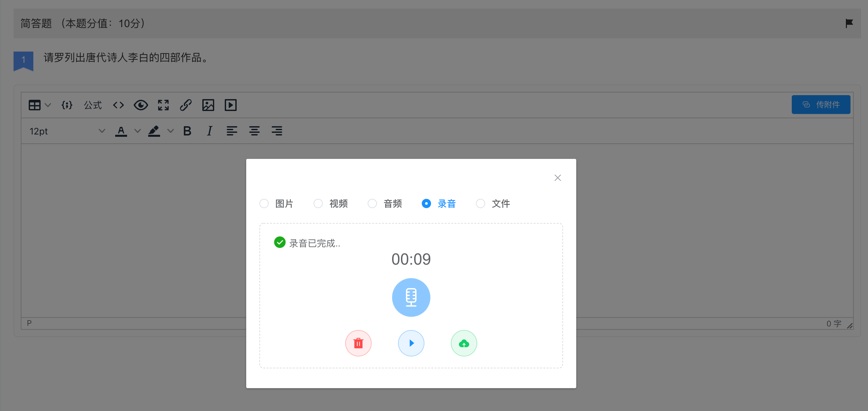Insert a hyperlink with the link icon
This screenshot has height=411, width=868.
coord(186,105)
